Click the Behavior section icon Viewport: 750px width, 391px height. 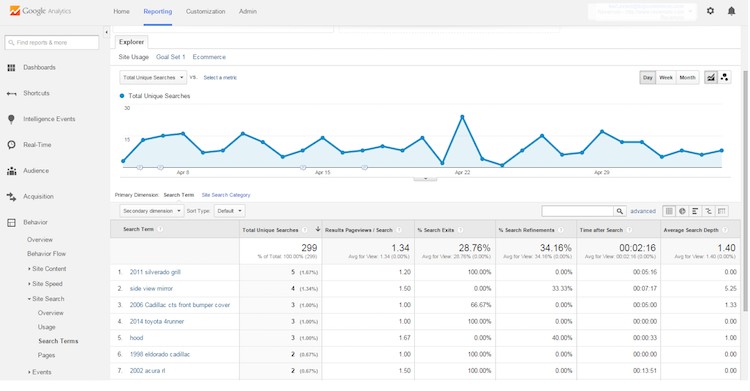click(11, 222)
